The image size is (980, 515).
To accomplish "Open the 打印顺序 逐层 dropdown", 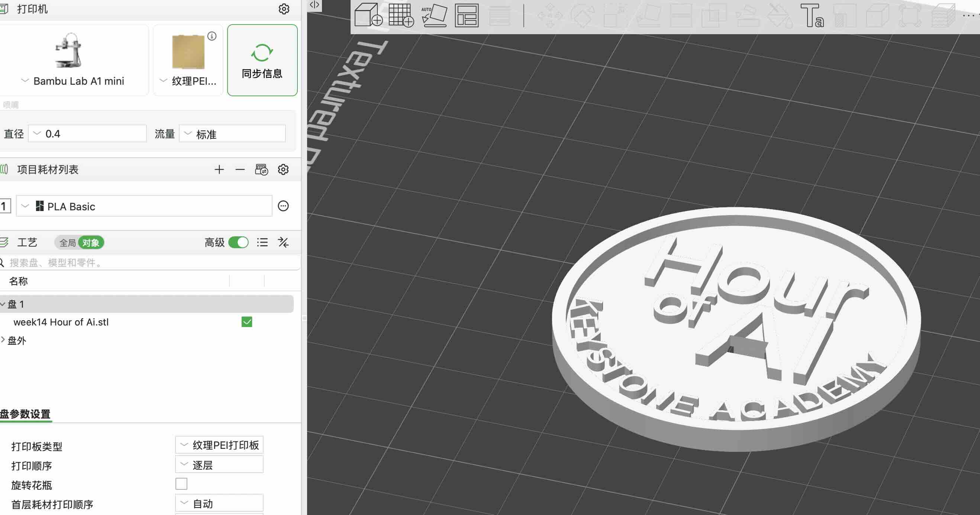I will point(219,465).
